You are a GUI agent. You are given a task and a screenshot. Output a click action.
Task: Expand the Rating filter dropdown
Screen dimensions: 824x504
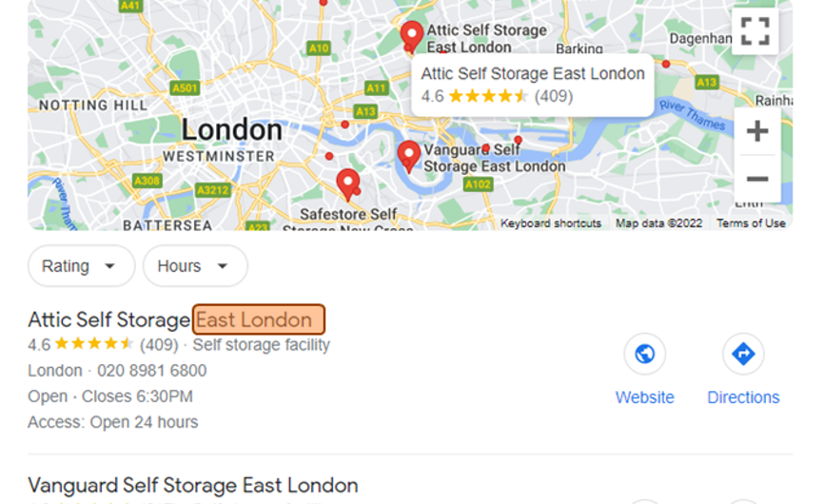click(82, 266)
